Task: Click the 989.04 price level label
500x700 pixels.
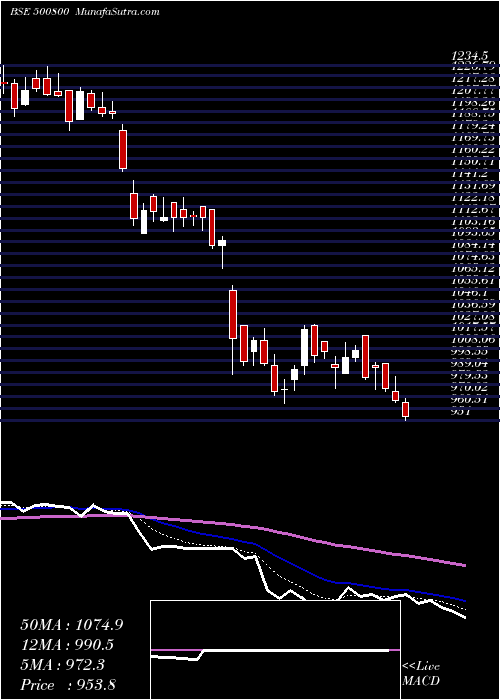Action: pyautogui.click(x=473, y=364)
